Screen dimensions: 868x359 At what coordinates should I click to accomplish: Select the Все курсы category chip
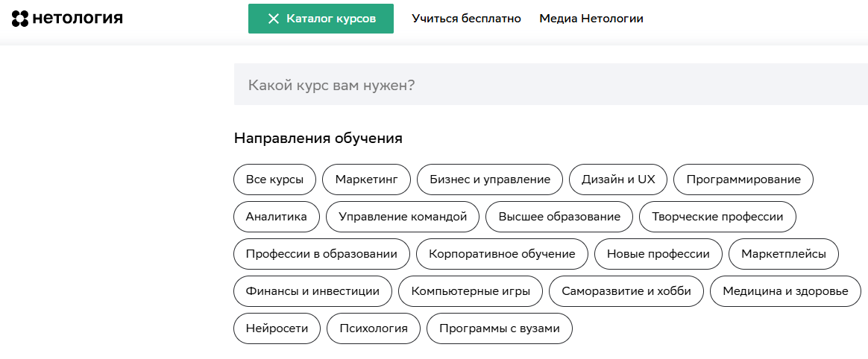click(x=274, y=179)
